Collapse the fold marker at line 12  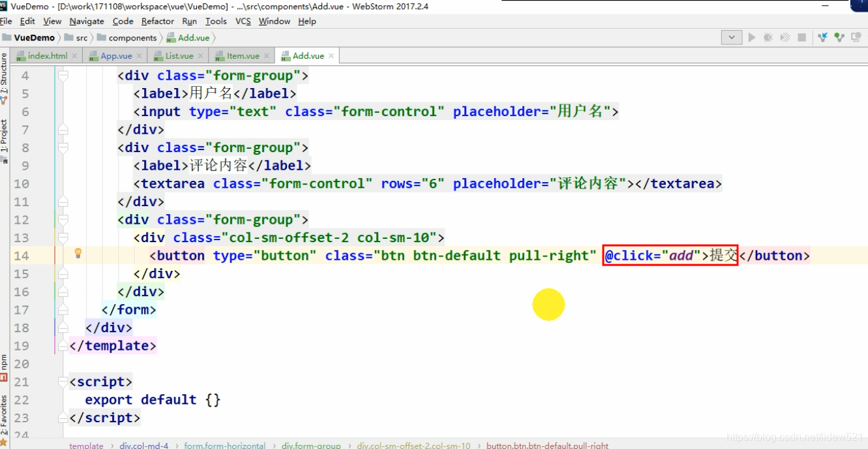(63, 220)
